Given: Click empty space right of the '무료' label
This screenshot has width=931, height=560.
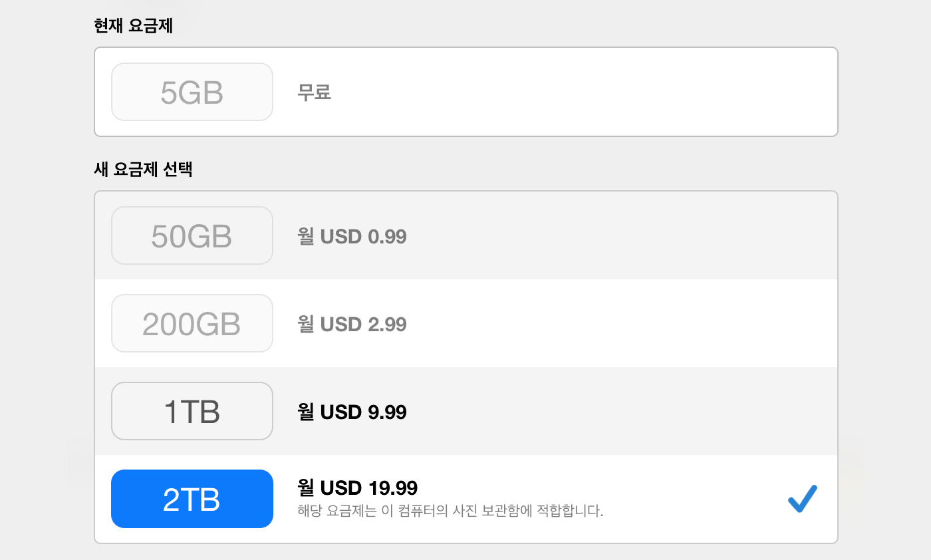Looking at the screenshot, I should click(565, 92).
